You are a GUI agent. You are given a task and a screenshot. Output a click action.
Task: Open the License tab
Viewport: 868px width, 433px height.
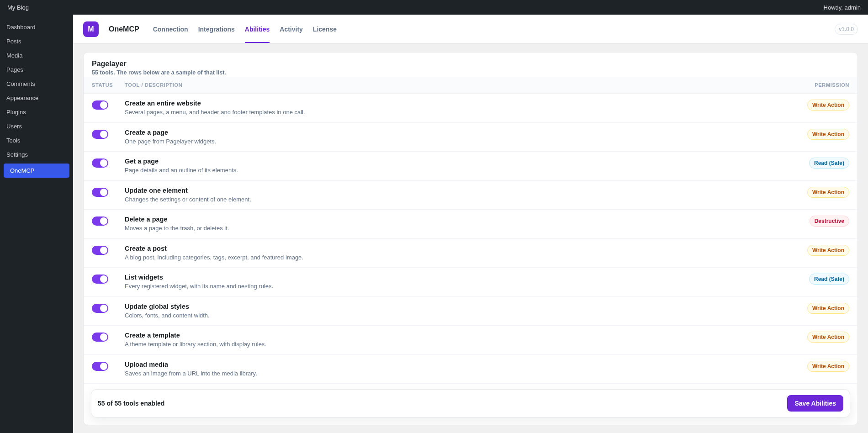click(325, 29)
